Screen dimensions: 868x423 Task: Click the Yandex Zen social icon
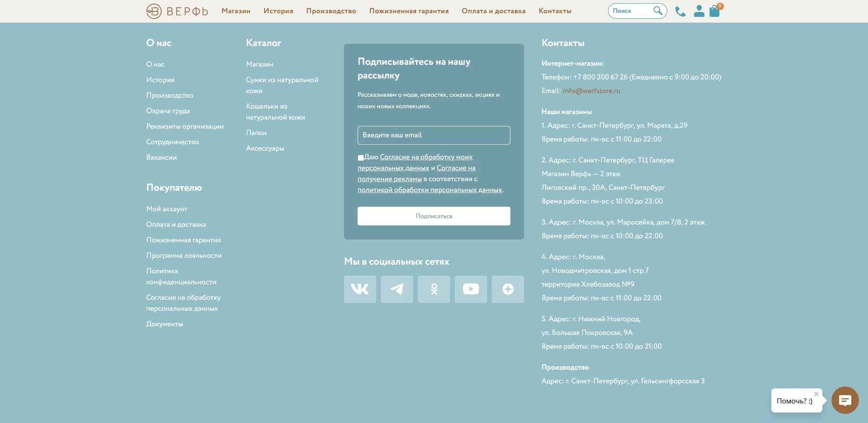508,289
